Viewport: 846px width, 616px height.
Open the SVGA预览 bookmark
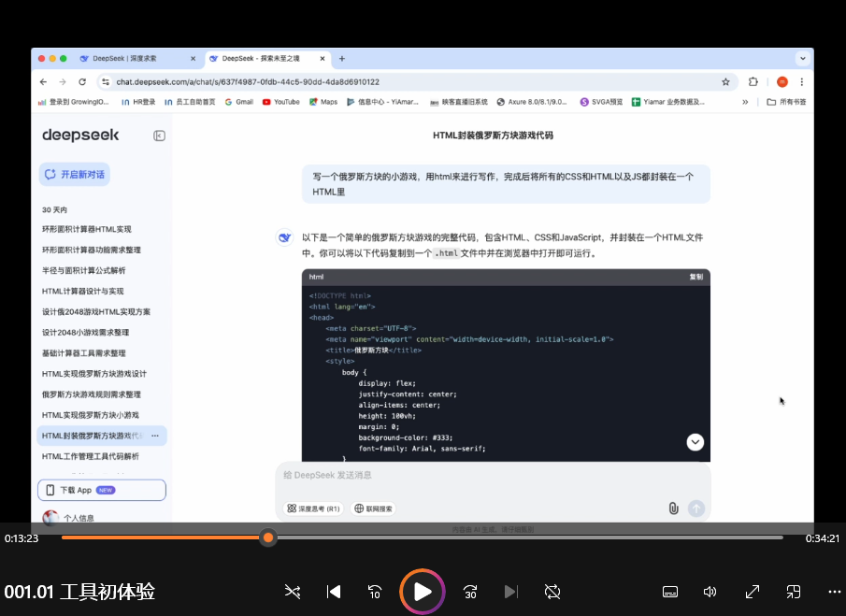click(601, 102)
